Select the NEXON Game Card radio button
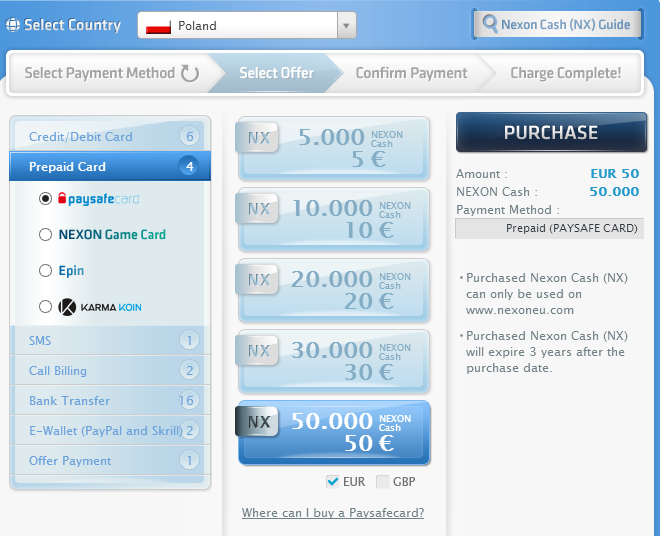Image resolution: width=660 pixels, height=536 pixels. (45, 235)
